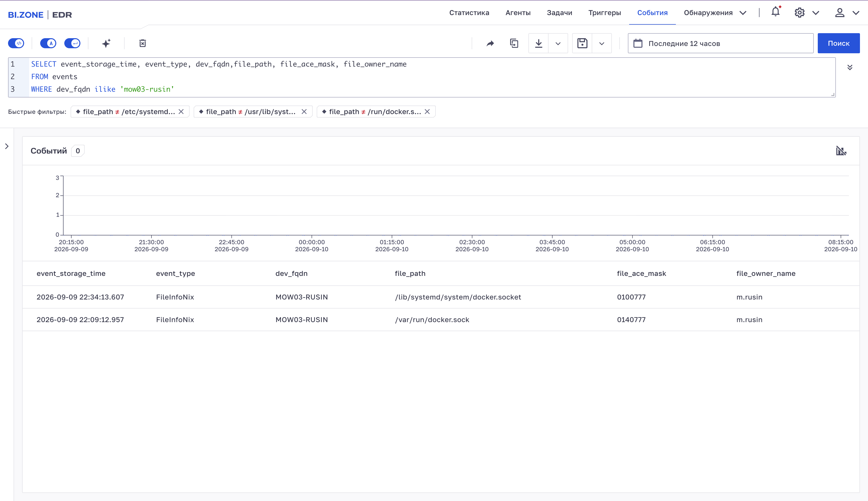Remove the /etc/systemd quick filter
The width and height of the screenshot is (868, 501).
point(181,112)
